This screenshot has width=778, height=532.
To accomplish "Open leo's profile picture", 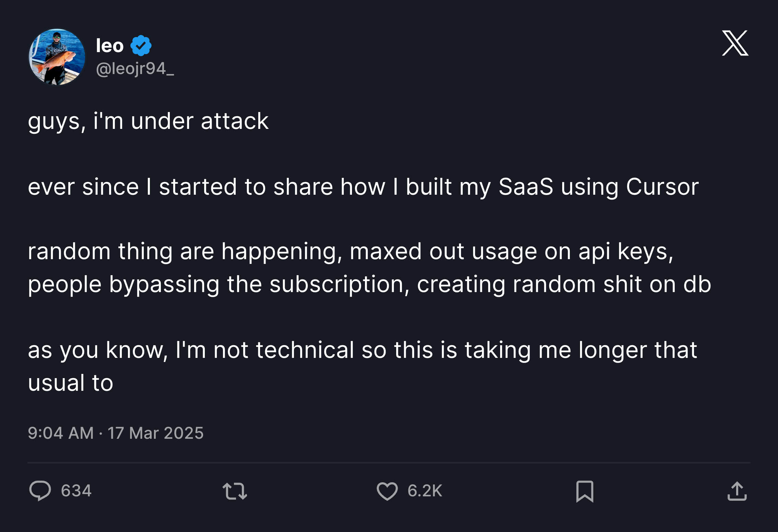I will tap(57, 57).
